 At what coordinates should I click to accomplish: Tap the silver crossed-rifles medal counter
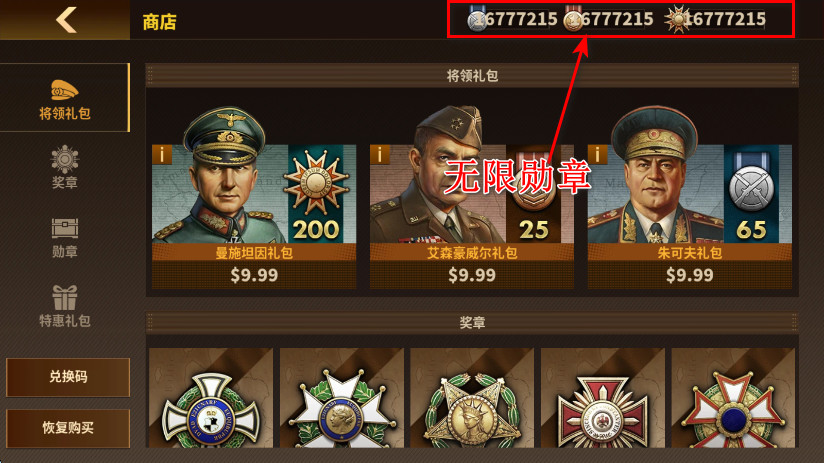pos(512,19)
